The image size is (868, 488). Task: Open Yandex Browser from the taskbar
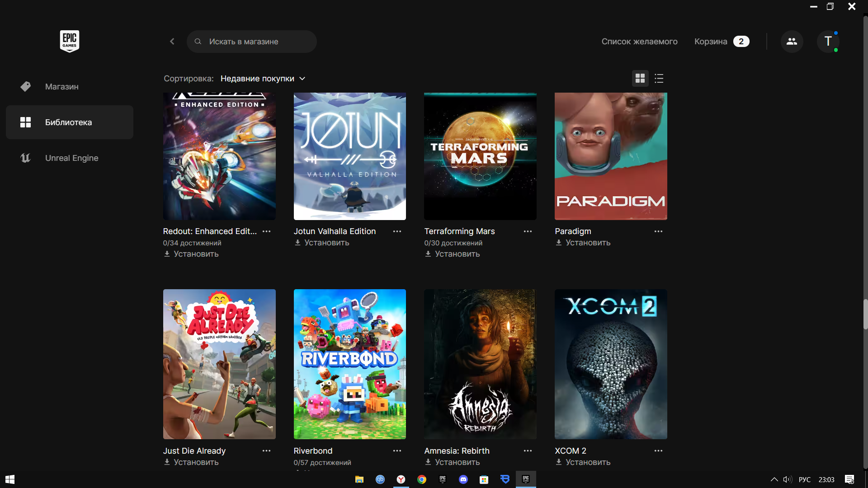coord(401,479)
